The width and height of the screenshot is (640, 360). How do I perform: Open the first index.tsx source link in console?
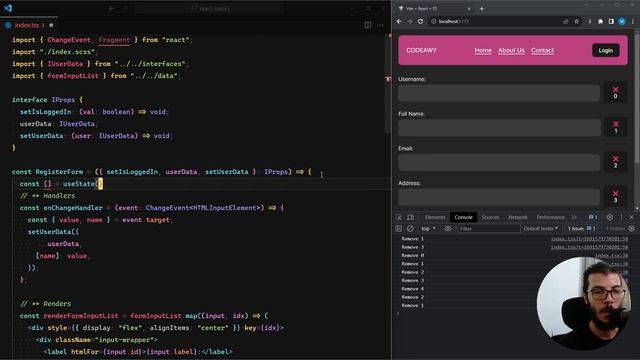589,239
